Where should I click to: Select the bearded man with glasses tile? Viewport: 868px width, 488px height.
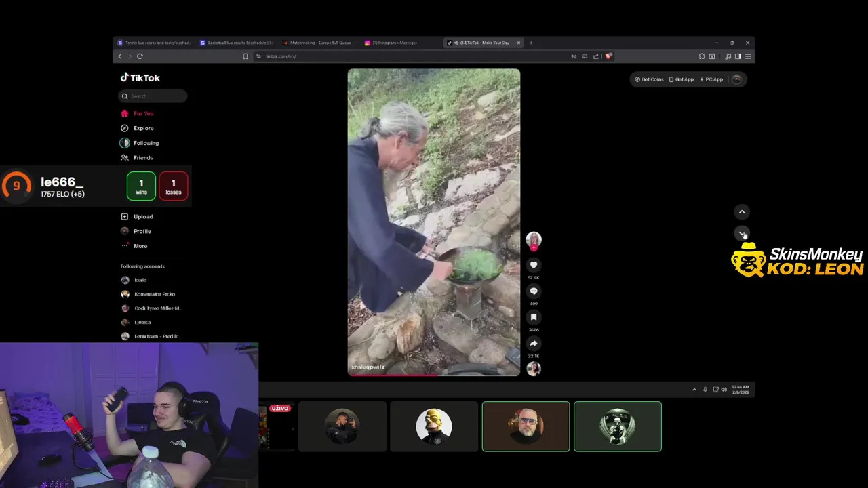pyautogui.click(x=526, y=426)
